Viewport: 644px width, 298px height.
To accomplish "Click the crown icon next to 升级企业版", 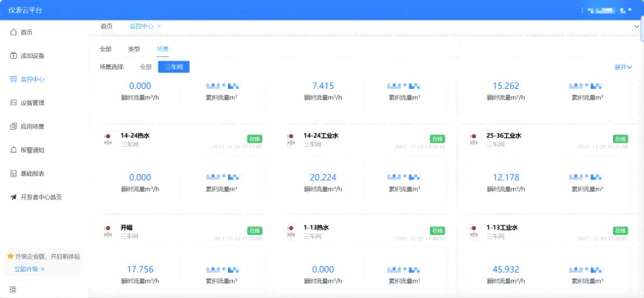I will coord(11,256).
